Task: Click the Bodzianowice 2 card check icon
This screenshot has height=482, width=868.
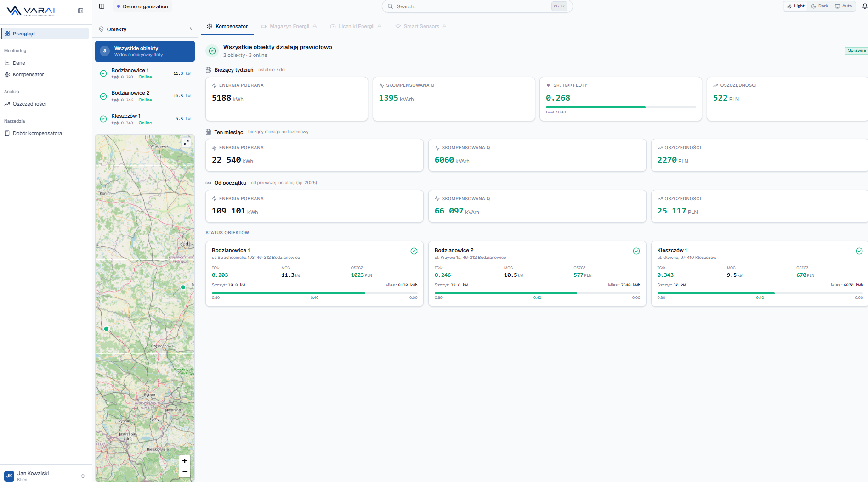Action: (636, 251)
